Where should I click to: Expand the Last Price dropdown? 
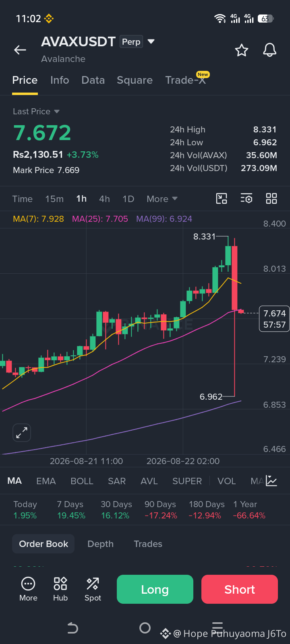pos(36,111)
